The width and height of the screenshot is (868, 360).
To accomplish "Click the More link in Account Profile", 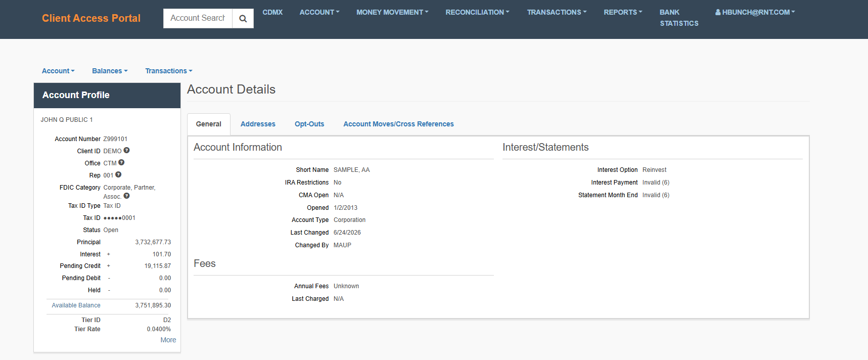I will pyautogui.click(x=168, y=340).
